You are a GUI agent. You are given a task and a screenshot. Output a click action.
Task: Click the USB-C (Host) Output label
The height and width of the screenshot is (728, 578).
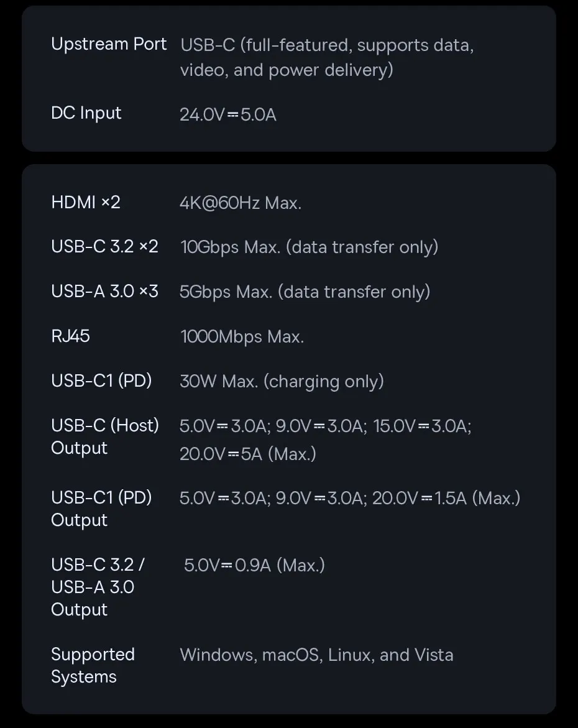(x=105, y=437)
